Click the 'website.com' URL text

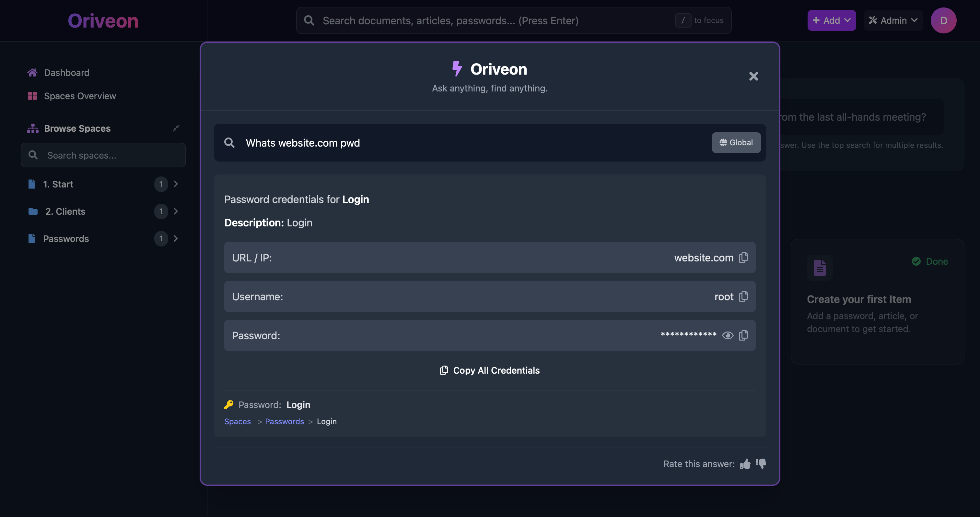(x=704, y=258)
